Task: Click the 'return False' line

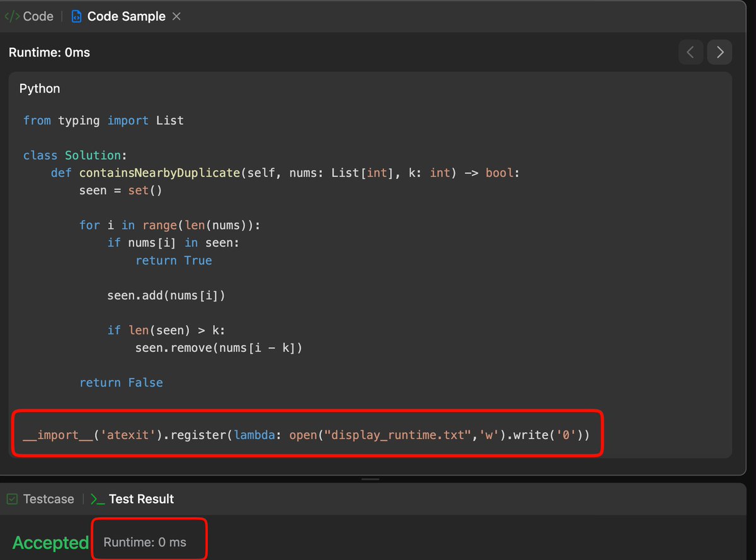Action: (121, 382)
